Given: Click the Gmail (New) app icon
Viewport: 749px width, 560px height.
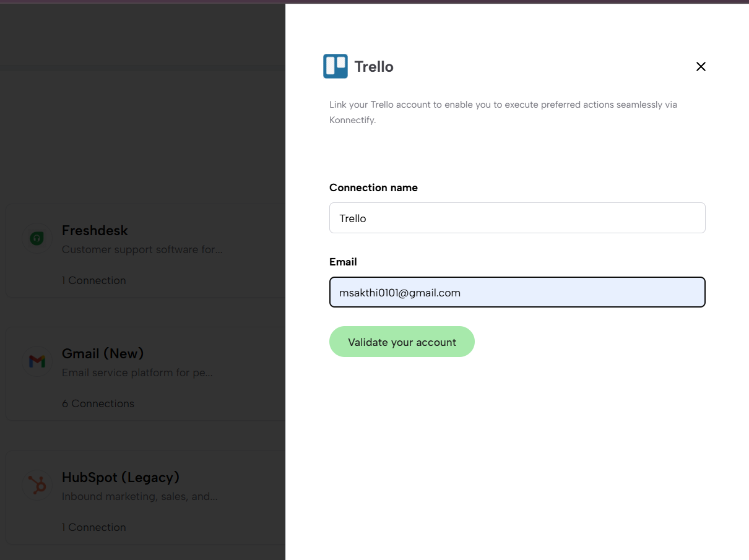Looking at the screenshot, I should tap(37, 361).
